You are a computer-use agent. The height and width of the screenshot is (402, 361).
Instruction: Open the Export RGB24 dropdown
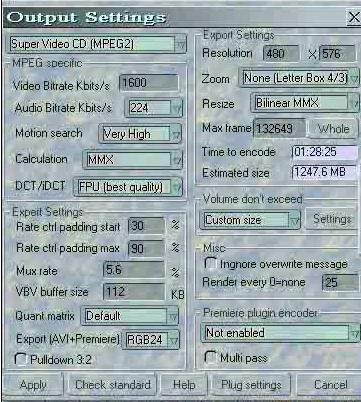tap(151, 340)
